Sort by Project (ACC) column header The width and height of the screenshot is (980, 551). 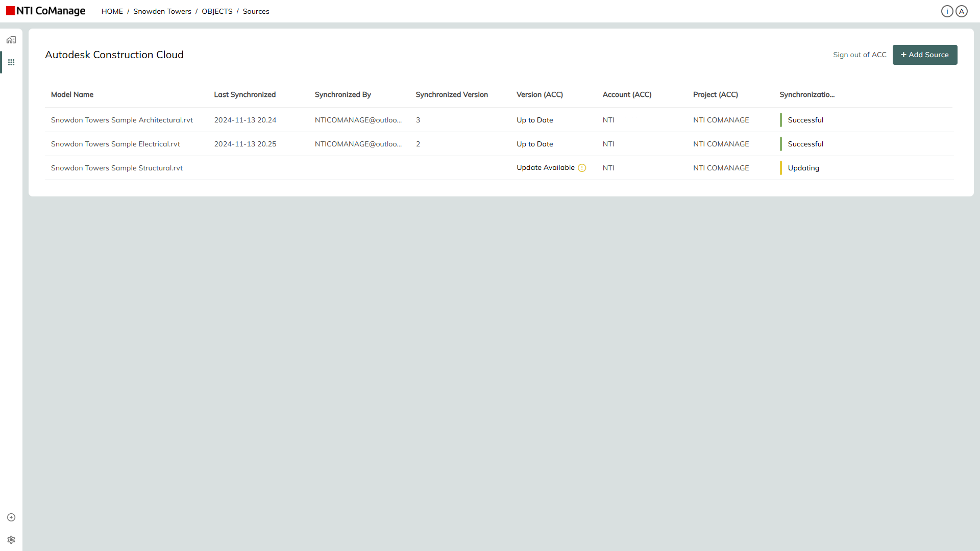tap(716, 94)
